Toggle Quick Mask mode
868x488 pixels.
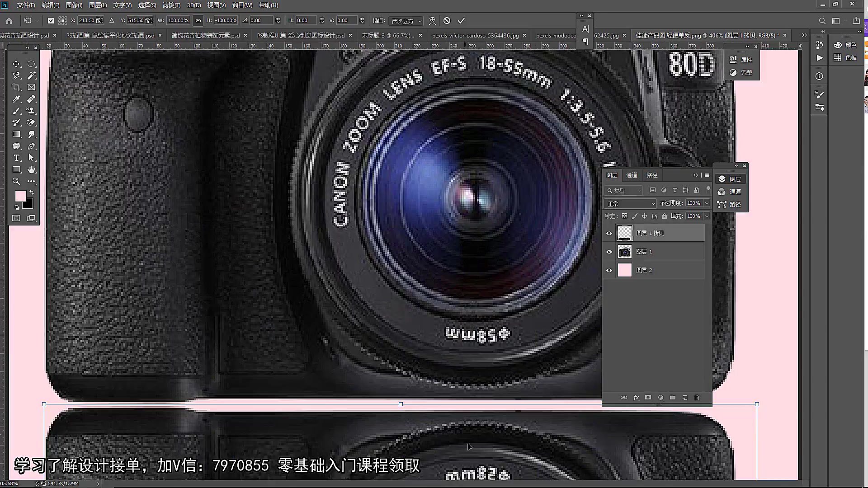tap(16, 218)
